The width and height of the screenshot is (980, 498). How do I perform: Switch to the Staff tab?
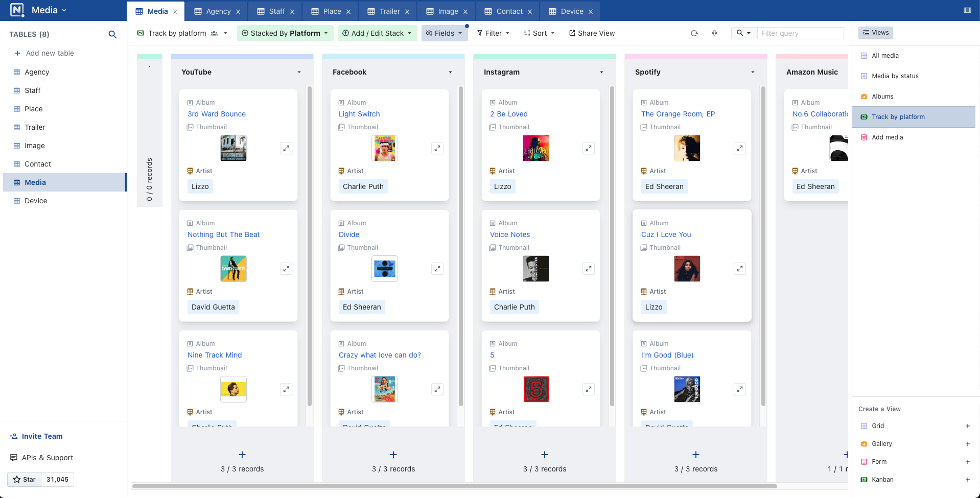coord(276,11)
